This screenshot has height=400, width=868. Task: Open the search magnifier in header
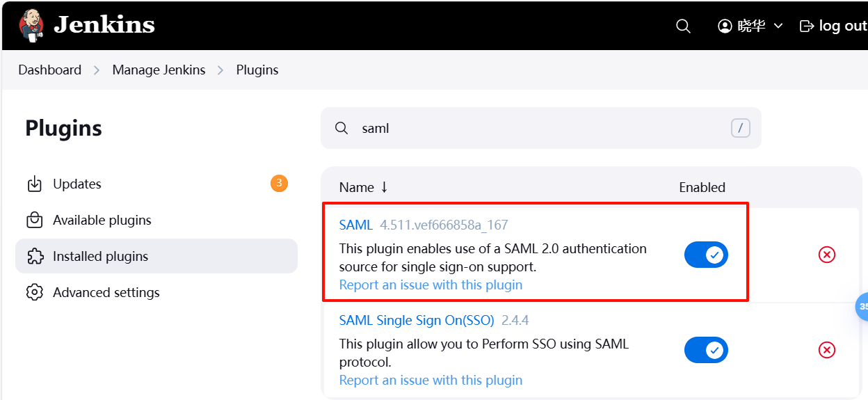(x=683, y=26)
